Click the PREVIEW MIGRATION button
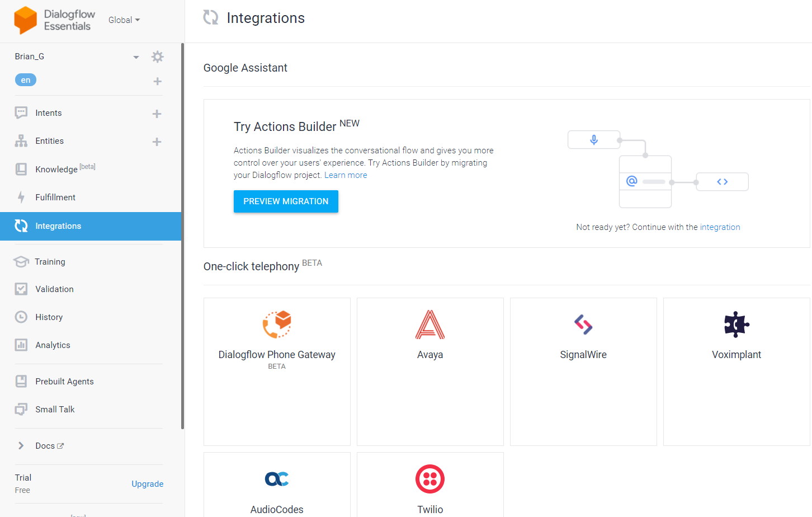 [x=286, y=201]
